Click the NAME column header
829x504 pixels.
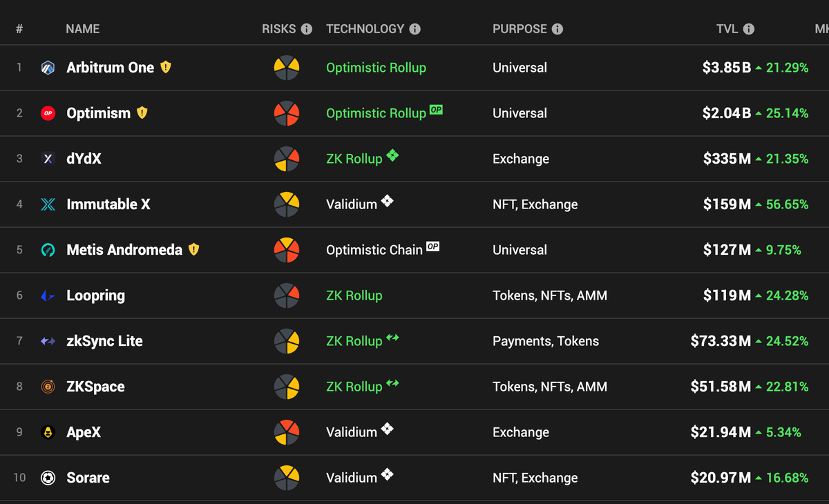point(83,29)
